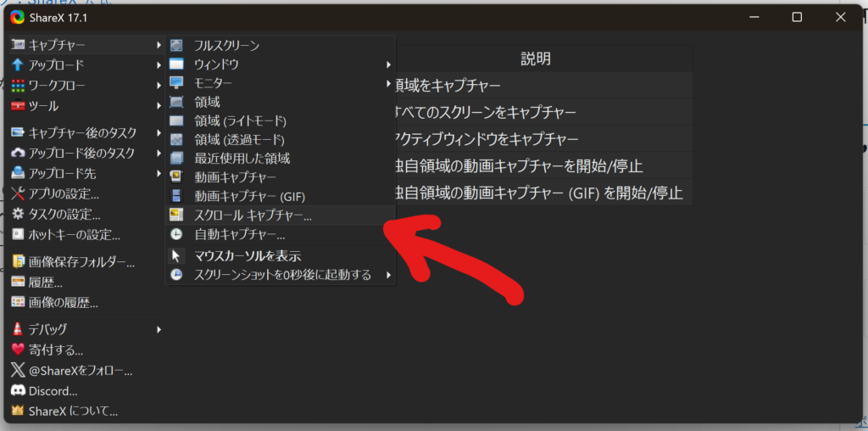Choose スクロール キャプチャー... menu item
Screen dimensions: 868x431
click(x=281, y=215)
